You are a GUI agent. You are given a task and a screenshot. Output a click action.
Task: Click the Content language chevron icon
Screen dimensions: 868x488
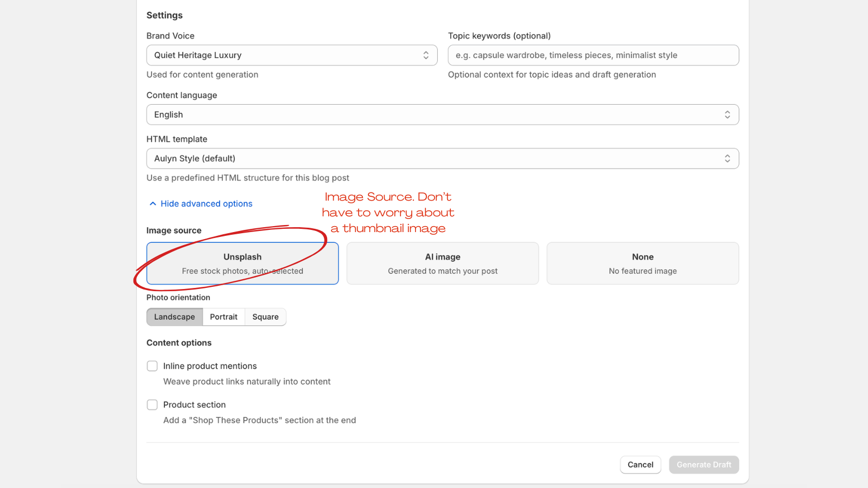click(x=729, y=114)
